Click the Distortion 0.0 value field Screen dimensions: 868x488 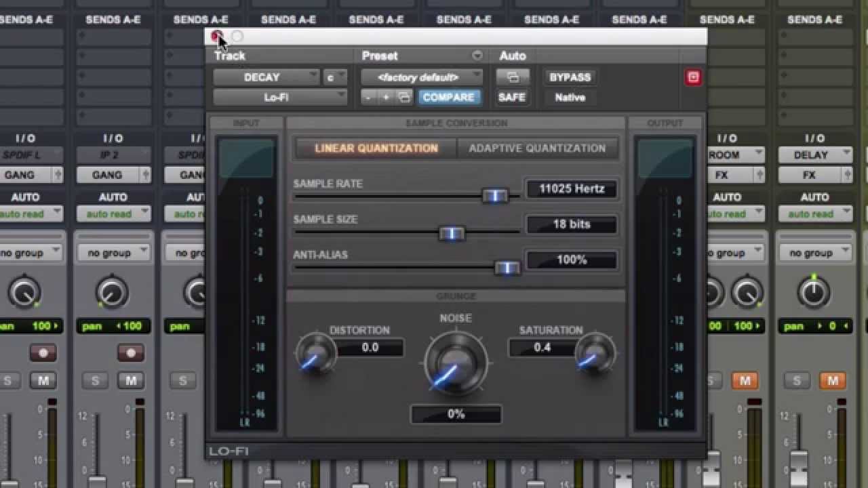pos(370,348)
